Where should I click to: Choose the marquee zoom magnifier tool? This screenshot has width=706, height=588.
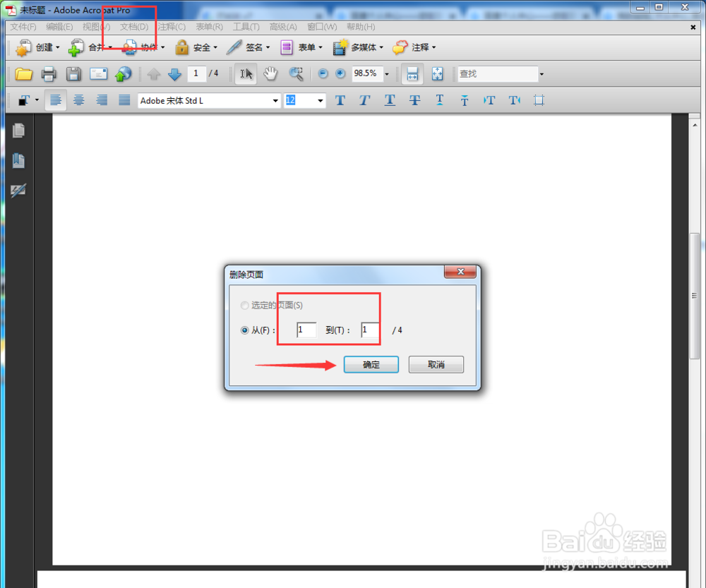coord(296,74)
